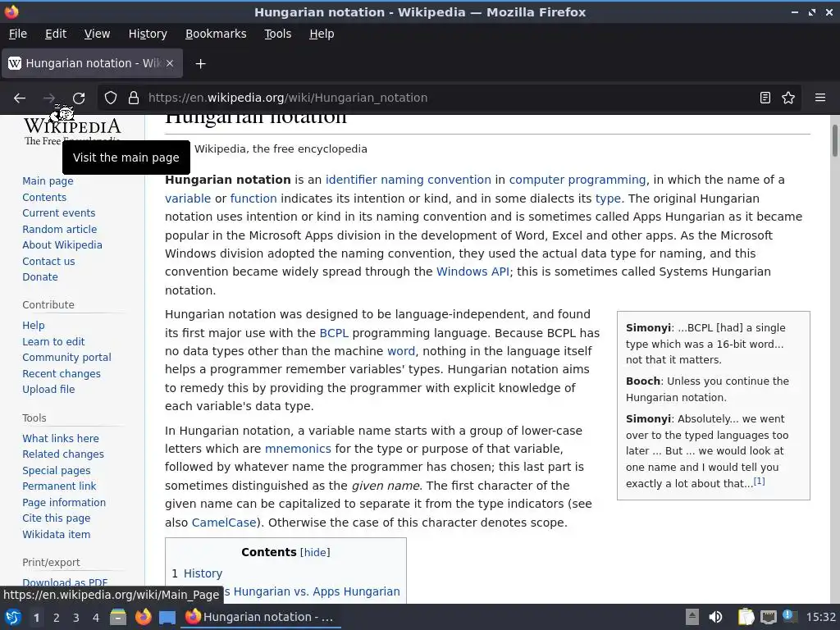Click the site security padlock icon
This screenshot has height=630, width=840.
tap(134, 98)
